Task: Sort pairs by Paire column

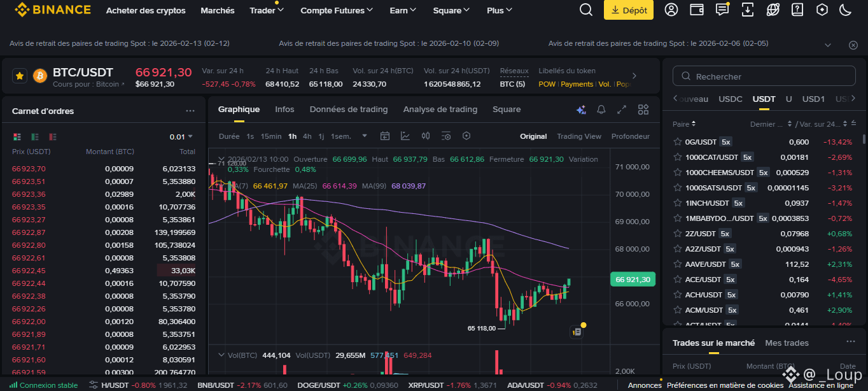Action: [685, 124]
